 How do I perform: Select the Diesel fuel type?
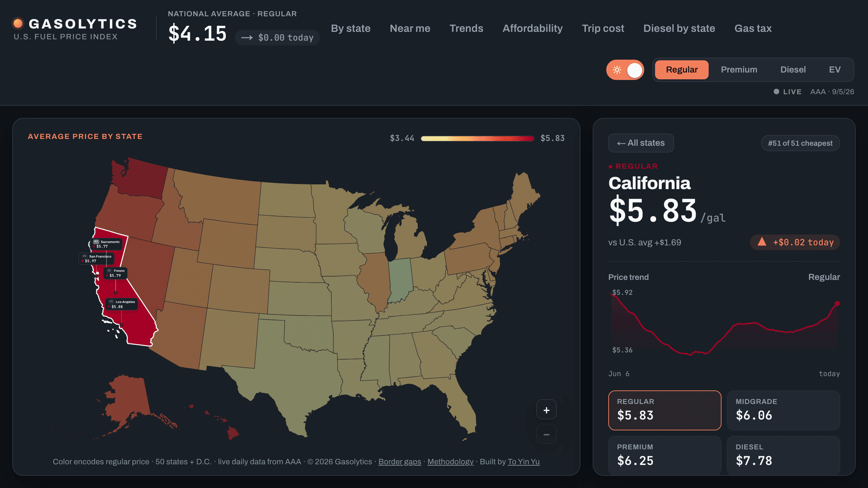pyautogui.click(x=793, y=70)
